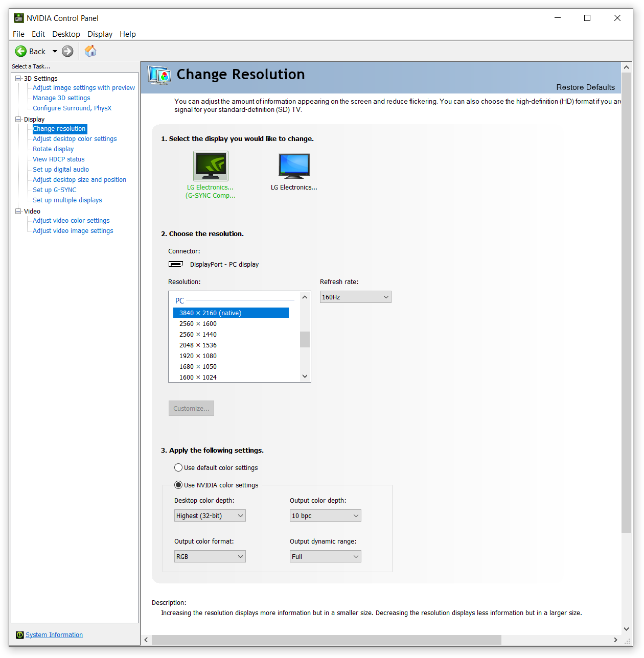This screenshot has height=658, width=644.
Task: Click horizontal scrollbar right arrow
Action: coord(615,640)
